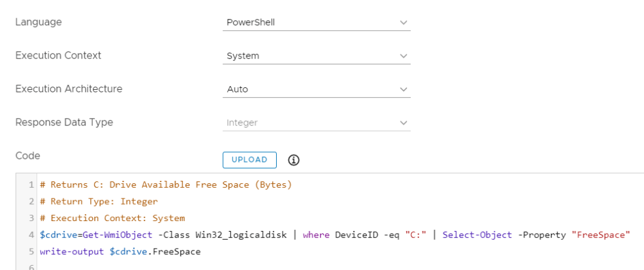Click the 'Execution Context: System' comment line
This screenshot has height=270, width=644.
pos(113,219)
